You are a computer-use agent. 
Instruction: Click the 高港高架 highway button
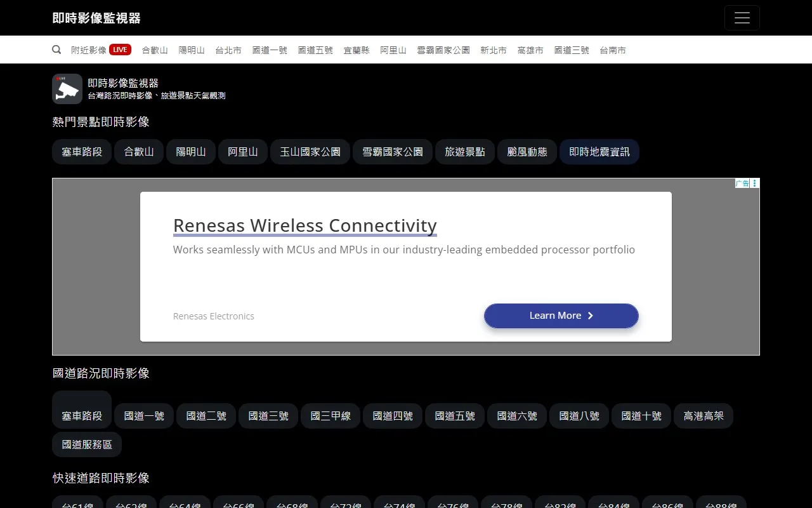tap(704, 416)
